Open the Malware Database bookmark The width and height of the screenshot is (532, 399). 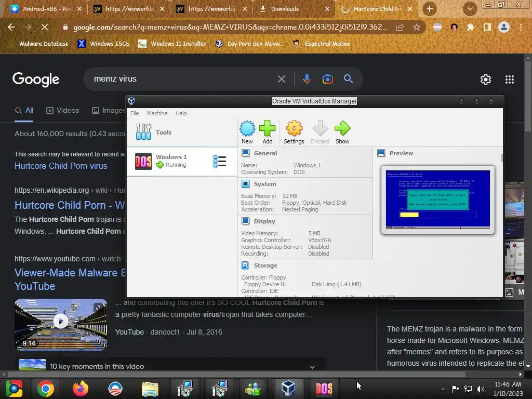(40, 44)
